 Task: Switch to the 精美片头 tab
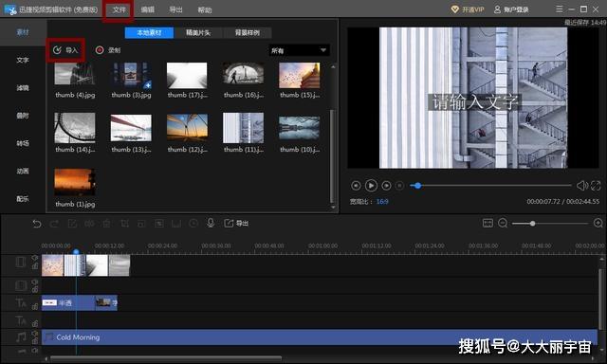[x=198, y=33]
